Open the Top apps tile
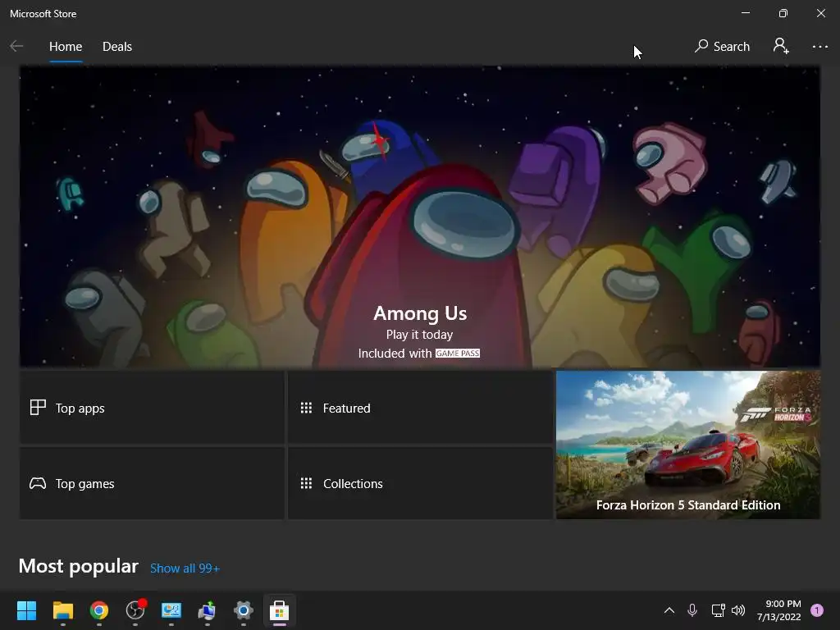Screen dimensions: 840x630 point(152,408)
